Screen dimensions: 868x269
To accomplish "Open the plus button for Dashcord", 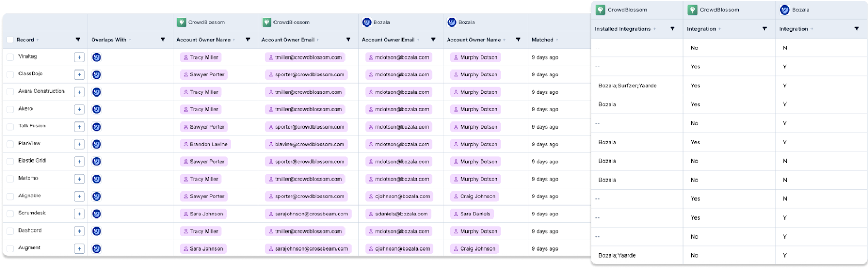I will coord(79,231).
